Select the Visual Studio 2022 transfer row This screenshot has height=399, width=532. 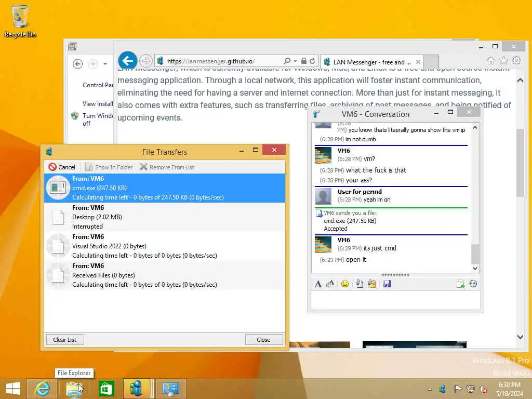tap(165, 246)
